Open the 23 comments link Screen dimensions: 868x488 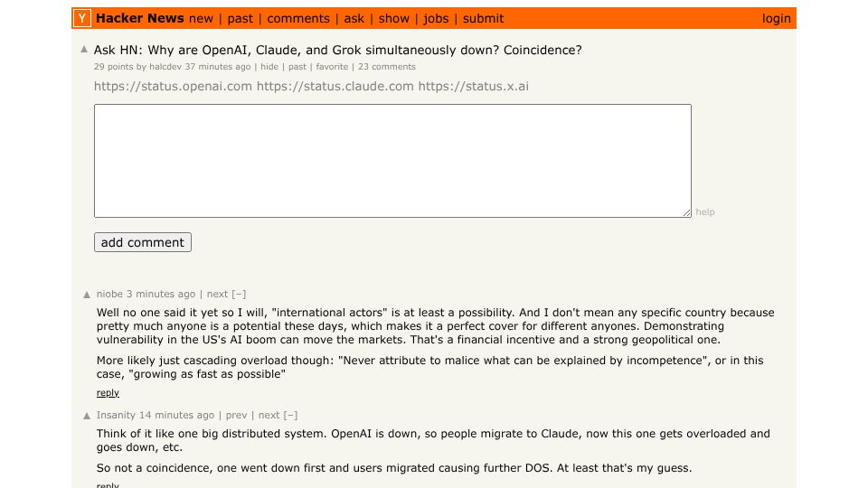click(387, 66)
